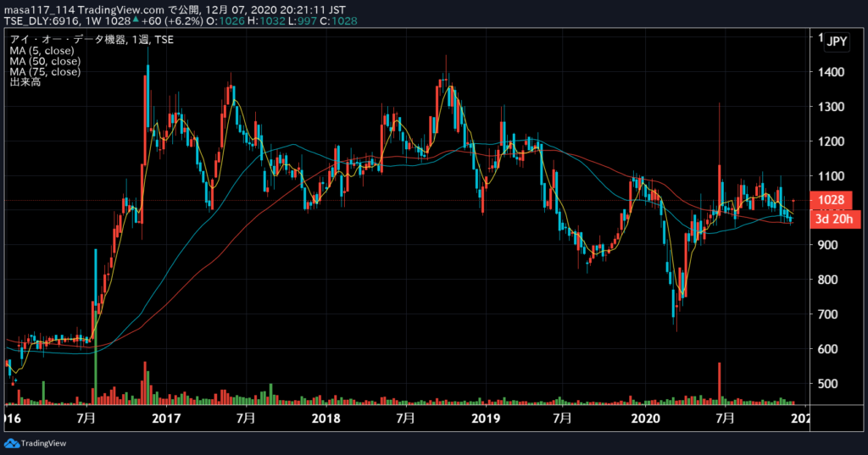Click the 出来高 volume indicator label
The width and height of the screenshot is (868, 455).
point(25,82)
